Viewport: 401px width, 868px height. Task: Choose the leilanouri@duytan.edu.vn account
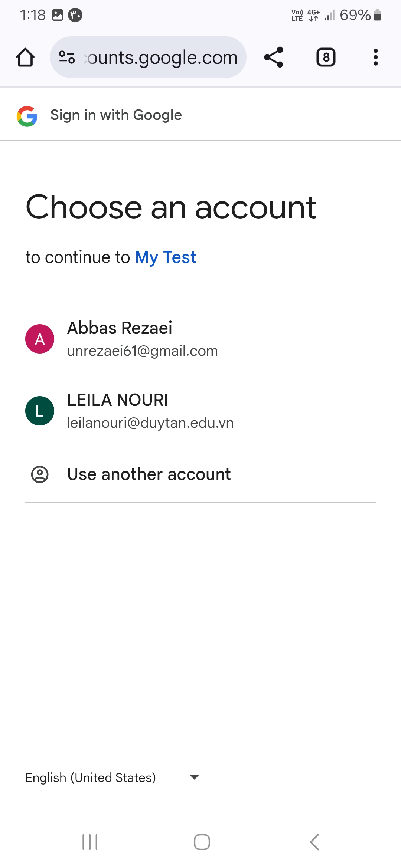click(x=150, y=423)
